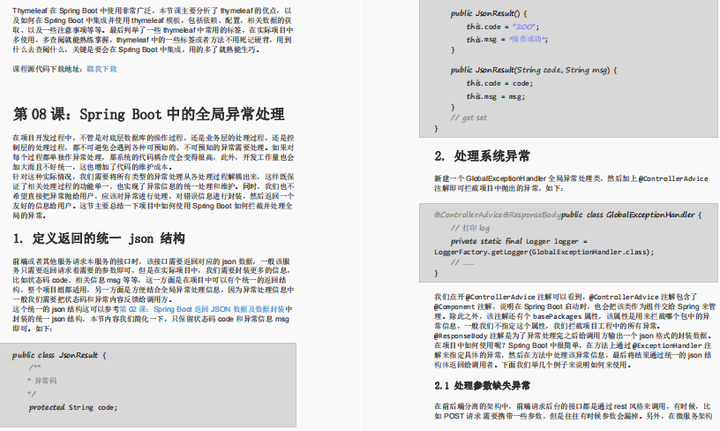The height and width of the screenshot is (431, 720).
Task: Click heading 2. 处理系统异常
Action: (482, 156)
